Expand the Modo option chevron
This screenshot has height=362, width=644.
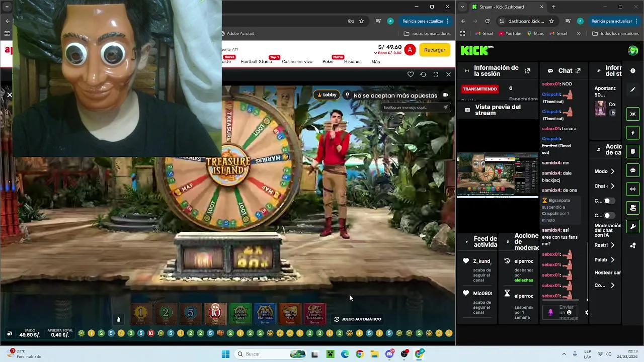(612, 171)
